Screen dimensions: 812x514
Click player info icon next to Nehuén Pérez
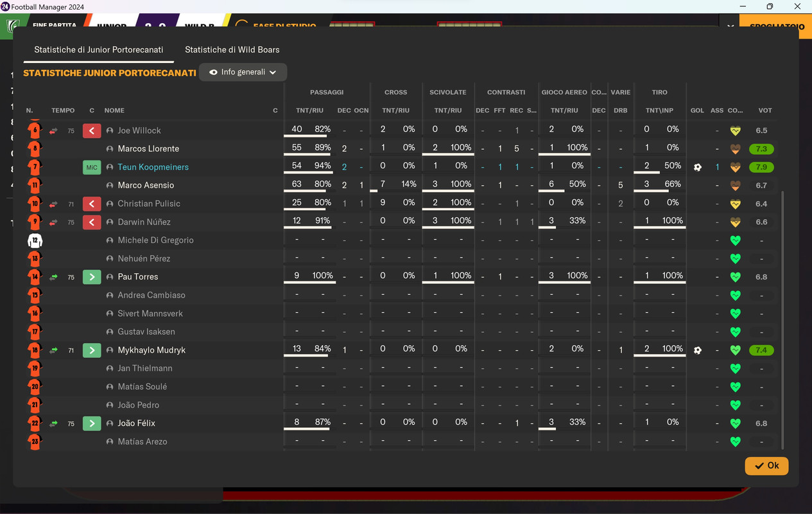110,258
